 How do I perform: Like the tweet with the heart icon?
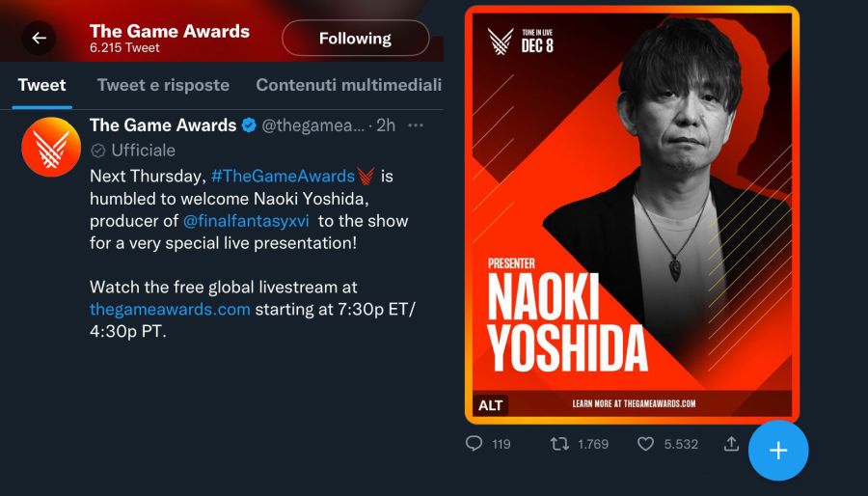(646, 444)
